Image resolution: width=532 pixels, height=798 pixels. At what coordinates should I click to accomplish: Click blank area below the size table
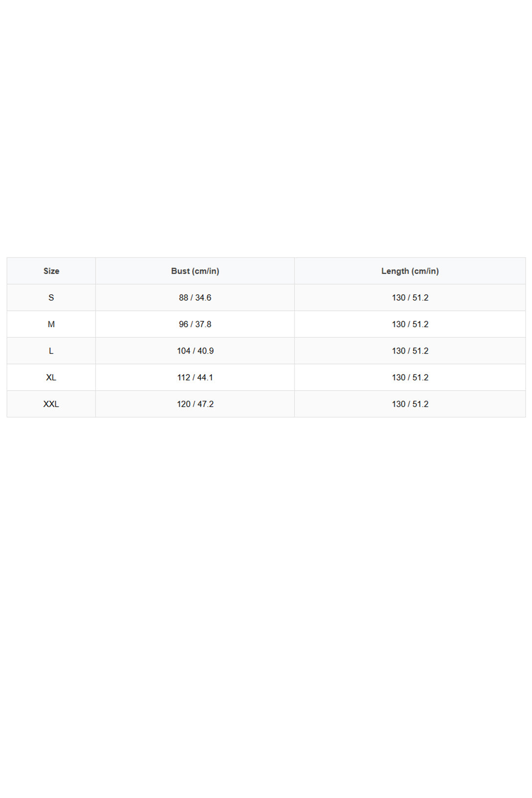(266, 606)
